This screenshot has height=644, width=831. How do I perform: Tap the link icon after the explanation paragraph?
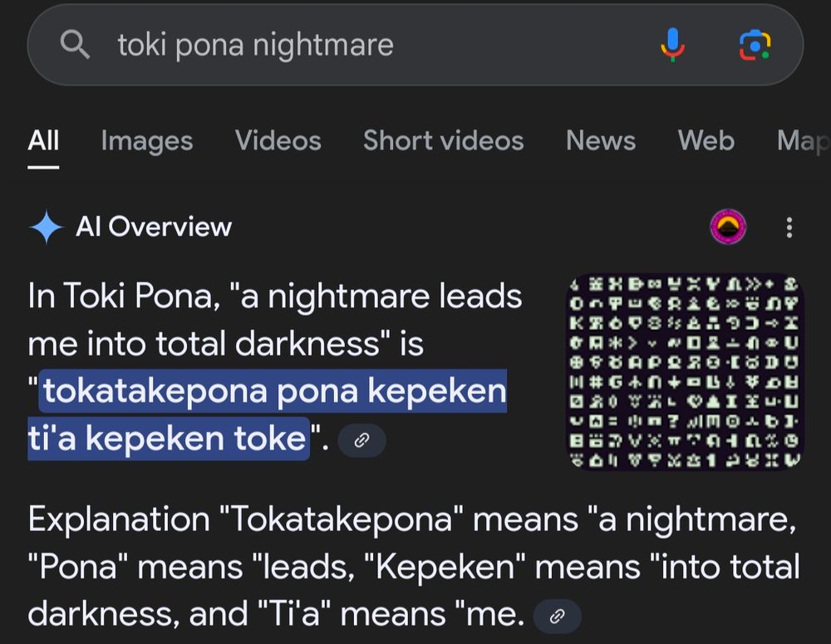(556, 617)
